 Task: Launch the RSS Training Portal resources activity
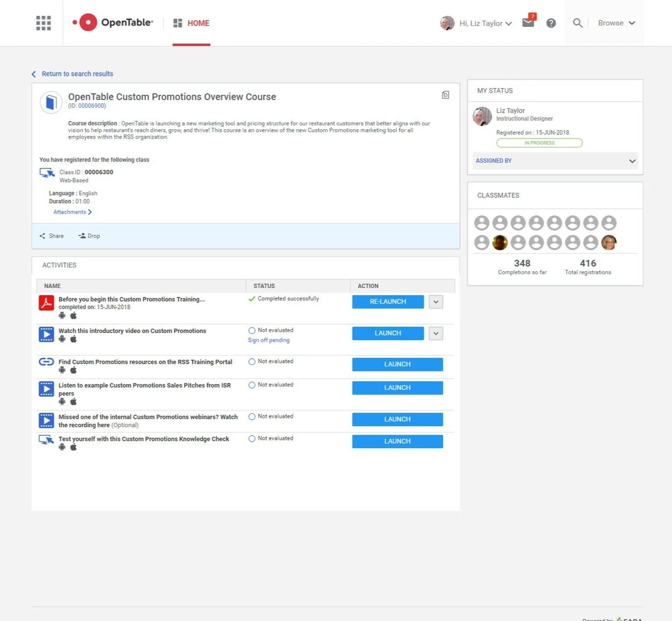click(397, 364)
